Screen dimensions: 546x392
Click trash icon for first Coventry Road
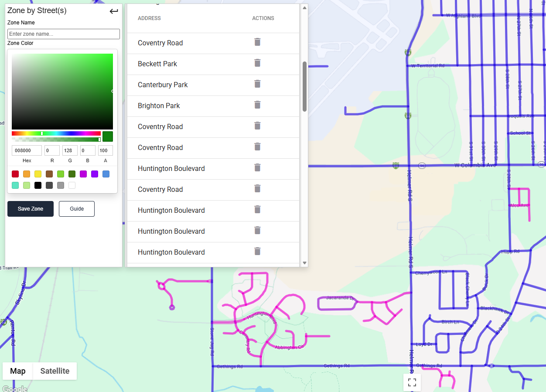tap(257, 42)
